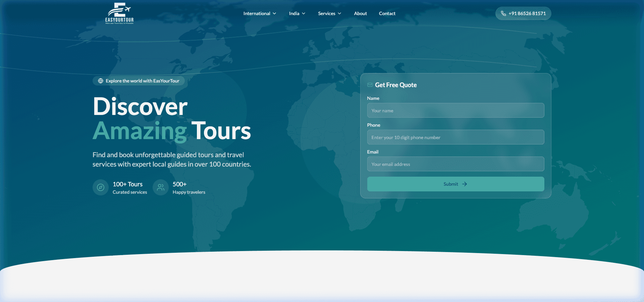Click the EasYourTour logo
Viewport: 644px width, 302px height.
119,13
